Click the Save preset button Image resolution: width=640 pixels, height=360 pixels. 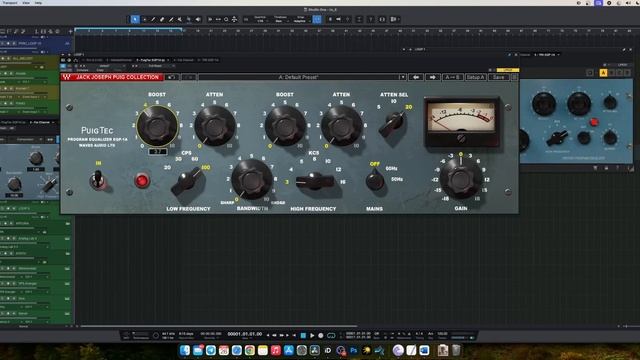pyautogui.click(x=498, y=77)
